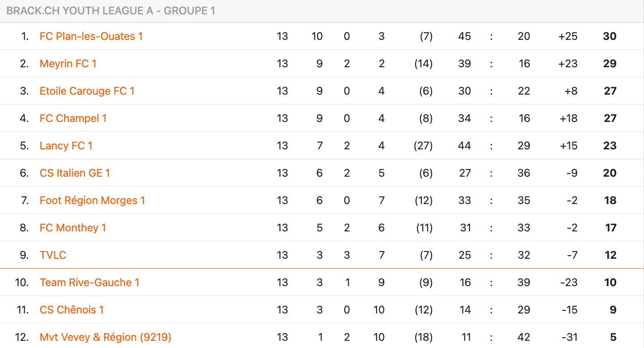Open CS Italien GE 1 link

point(75,173)
